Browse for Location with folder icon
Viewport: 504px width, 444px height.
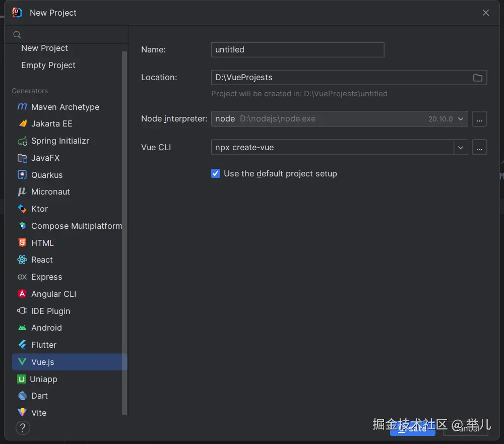[478, 78]
